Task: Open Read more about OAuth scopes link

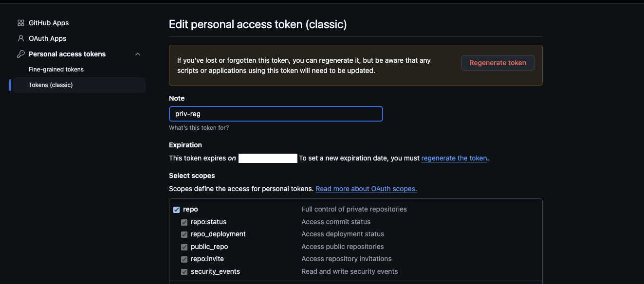Action: coord(366,189)
